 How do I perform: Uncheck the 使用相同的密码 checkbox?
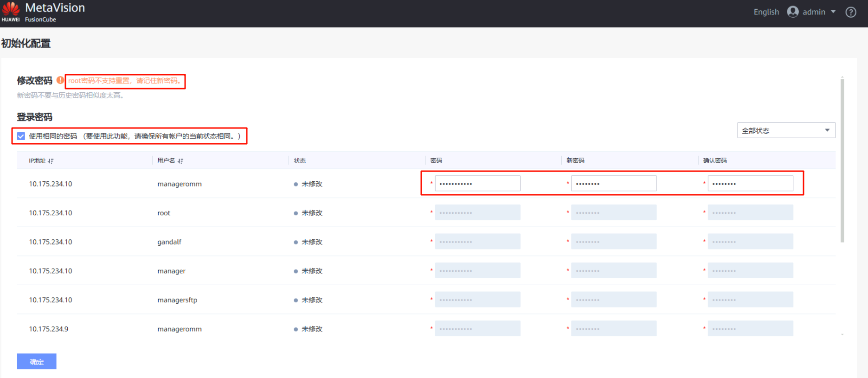tap(21, 136)
